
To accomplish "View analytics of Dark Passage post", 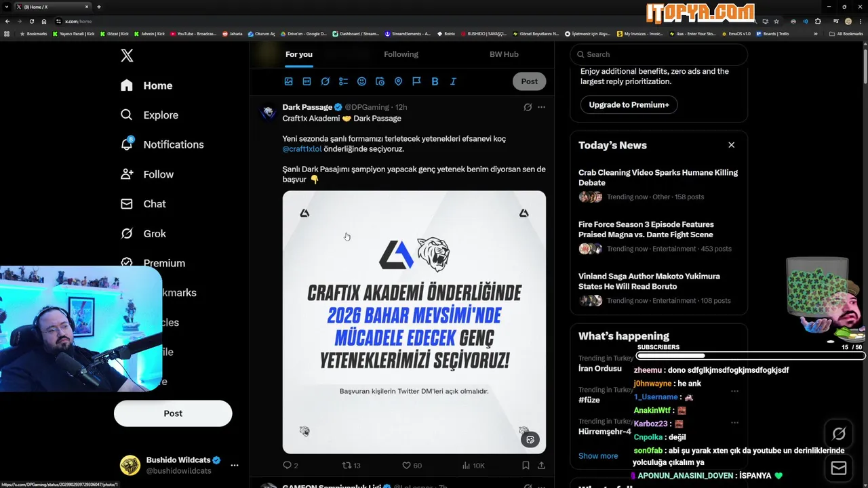I will 473,466.
